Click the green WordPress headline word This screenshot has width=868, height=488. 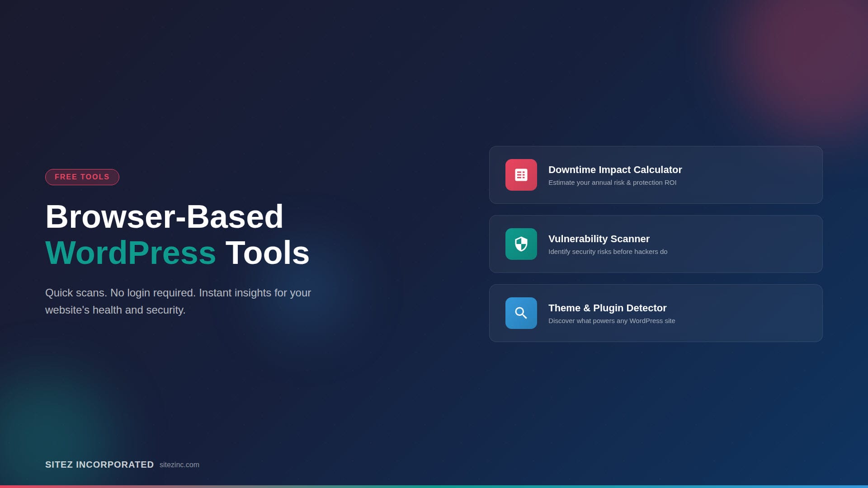pos(131,253)
